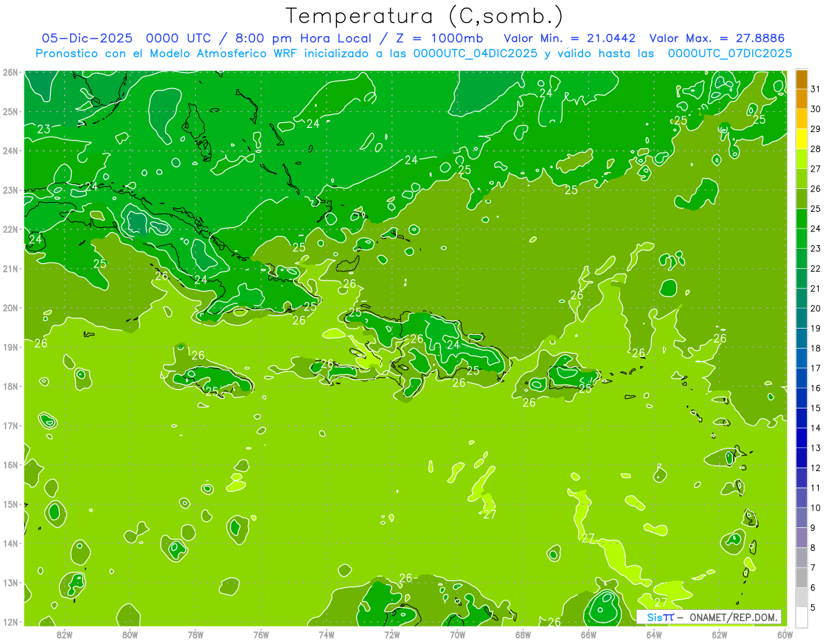Click the 80W longitude axis label
The image size is (834, 644).
pyautogui.click(x=130, y=634)
